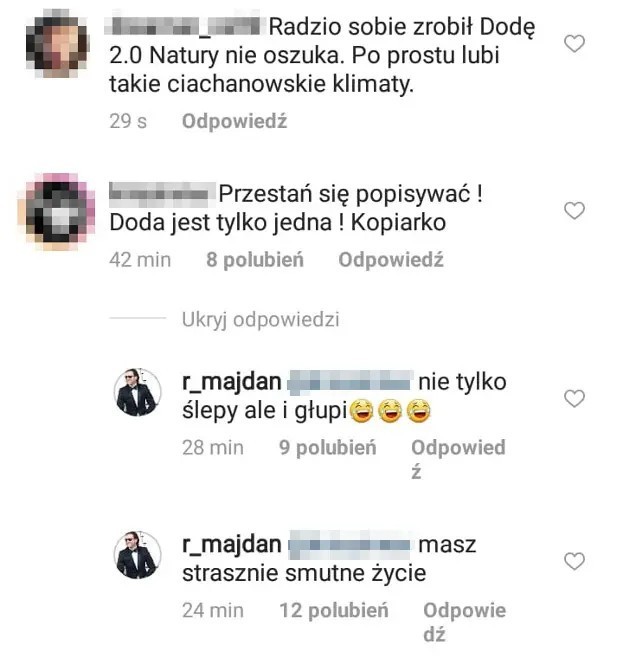This screenshot has height=658, width=623.
Task: Open blurred username mentioned in "smutne życie" reply
Action: pos(350,546)
